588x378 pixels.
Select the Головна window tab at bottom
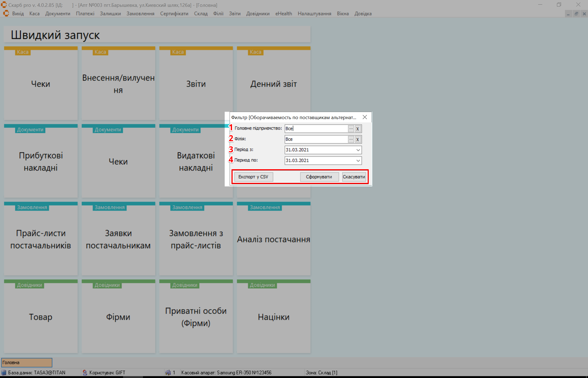[x=27, y=362]
